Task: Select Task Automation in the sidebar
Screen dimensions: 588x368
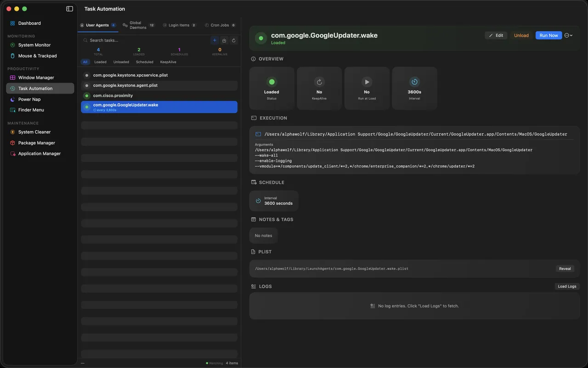Action: [x=40, y=89]
